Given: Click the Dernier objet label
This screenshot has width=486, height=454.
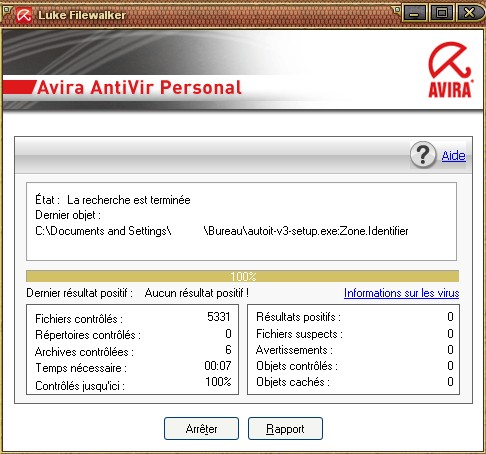Looking at the screenshot, I should coord(68,215).
